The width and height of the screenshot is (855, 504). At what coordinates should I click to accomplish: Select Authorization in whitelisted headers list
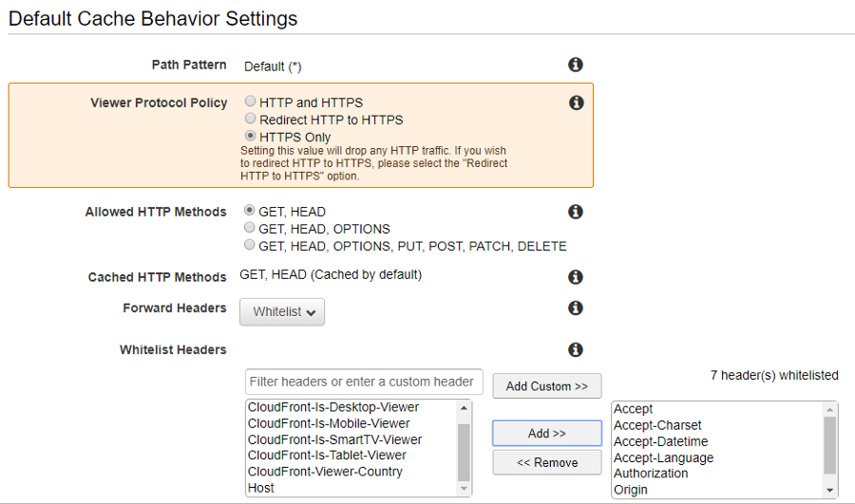tap(651, 474)
